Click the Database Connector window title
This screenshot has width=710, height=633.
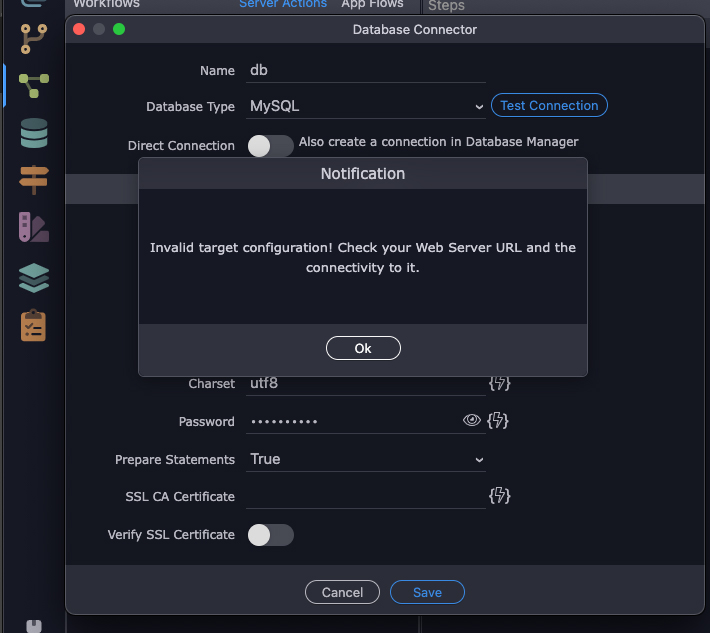tap(415, 30)
